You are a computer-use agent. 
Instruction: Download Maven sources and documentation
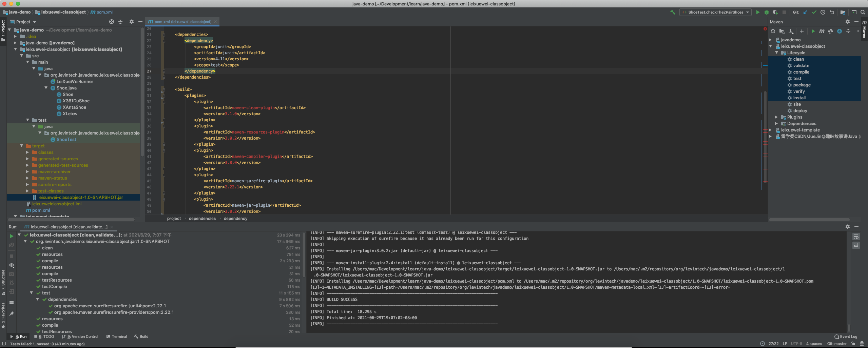coord(791,31)
